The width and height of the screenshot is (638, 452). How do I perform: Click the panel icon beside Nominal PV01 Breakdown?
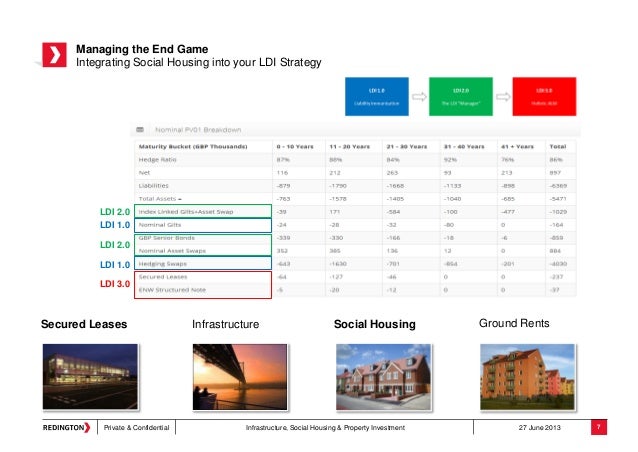click(140, 129)
